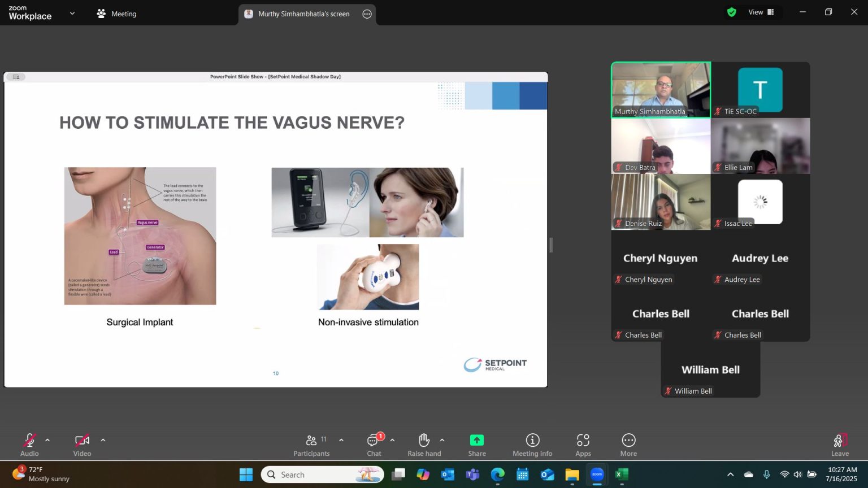This screenshot has width=868, height=488.
Task: Expand the audio options chevron
Action: 47,440
